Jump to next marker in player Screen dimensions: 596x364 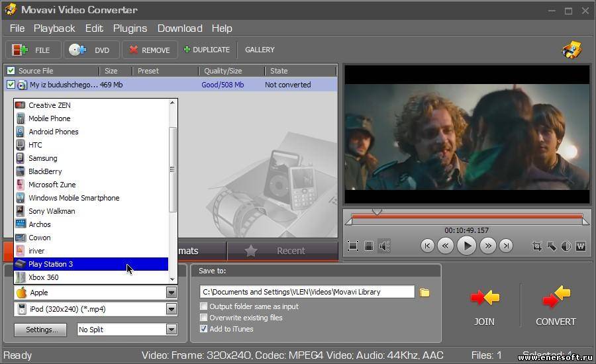click(506, 246)
